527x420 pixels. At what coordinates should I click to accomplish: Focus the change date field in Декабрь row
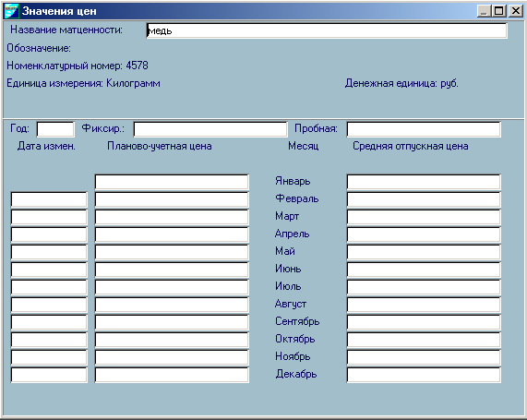pos(49,375)
